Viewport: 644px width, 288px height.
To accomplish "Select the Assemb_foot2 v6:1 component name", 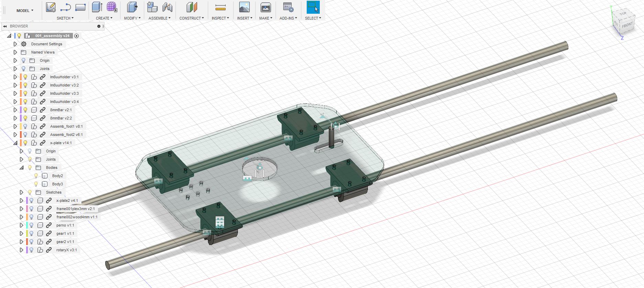I will 66,135.
